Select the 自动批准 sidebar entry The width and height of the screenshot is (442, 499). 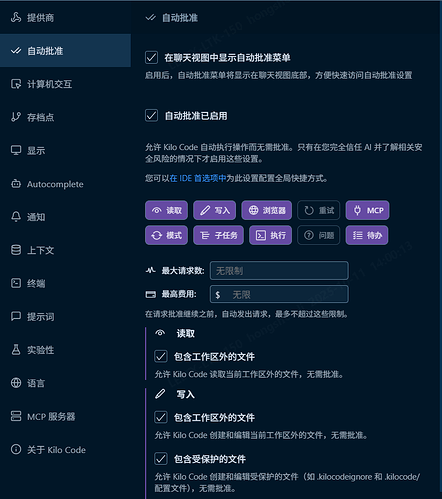(65, 51)
